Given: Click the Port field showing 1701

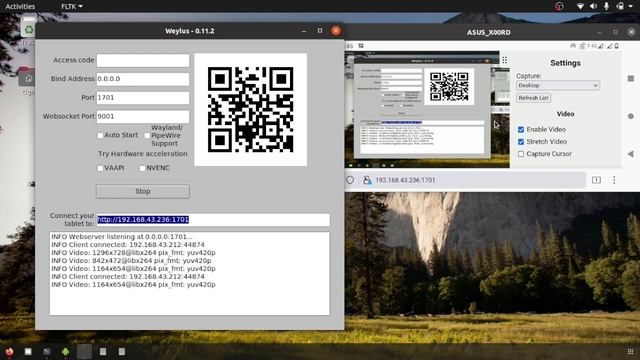Looking at the screenshot, I should pyautogui.click(x=143, y=98).
